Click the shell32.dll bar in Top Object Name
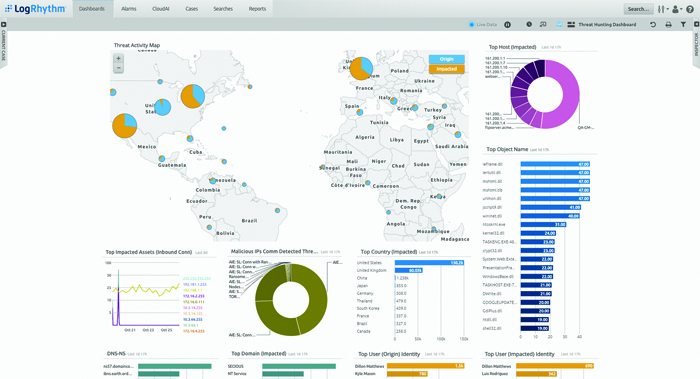 click(535, 328)
